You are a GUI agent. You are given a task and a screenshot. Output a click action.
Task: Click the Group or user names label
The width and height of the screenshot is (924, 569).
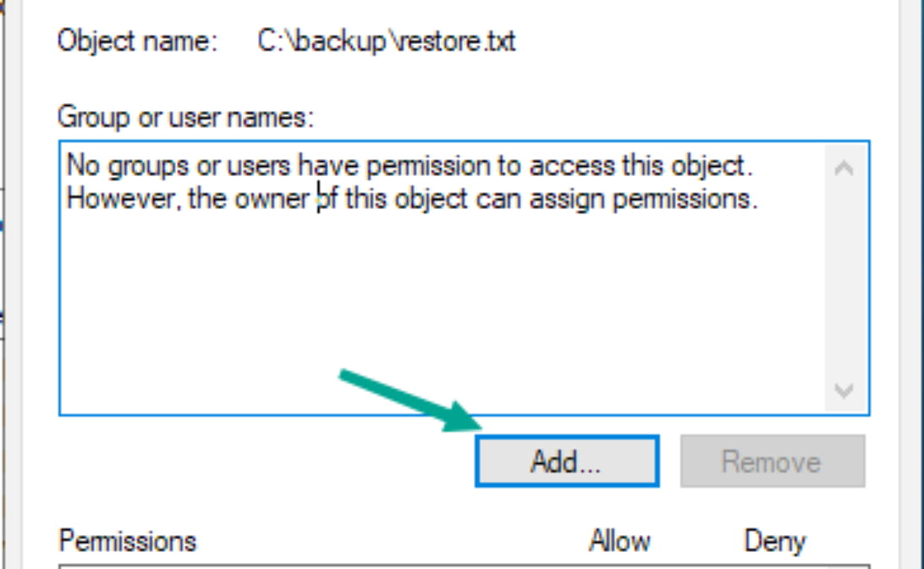click(185, 117)
